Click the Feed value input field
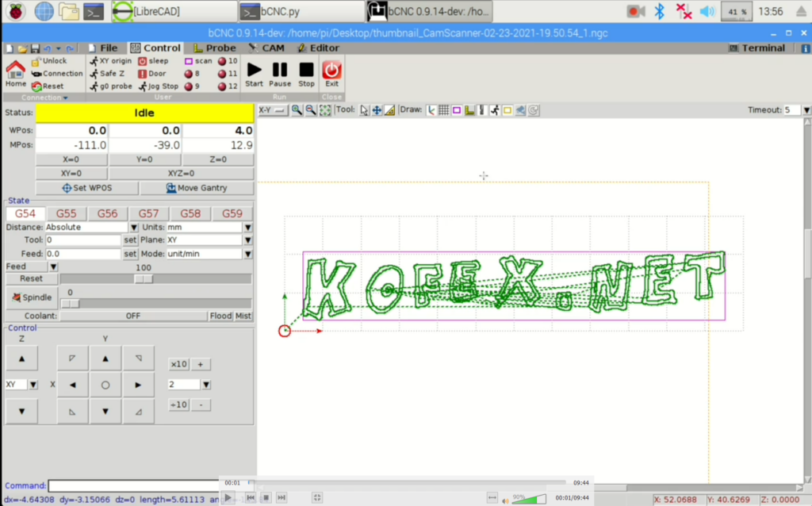812x506 pixels. [82, 254]
